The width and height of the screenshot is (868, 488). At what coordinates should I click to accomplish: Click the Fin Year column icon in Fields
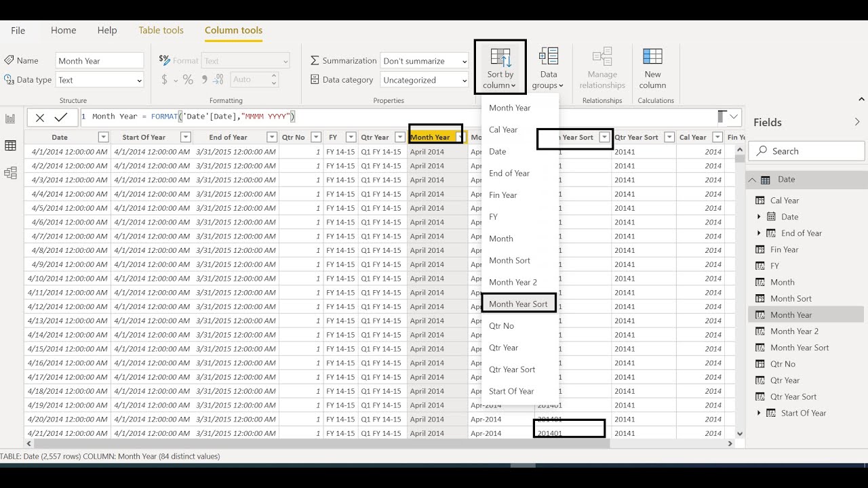(x=759, y=249)
